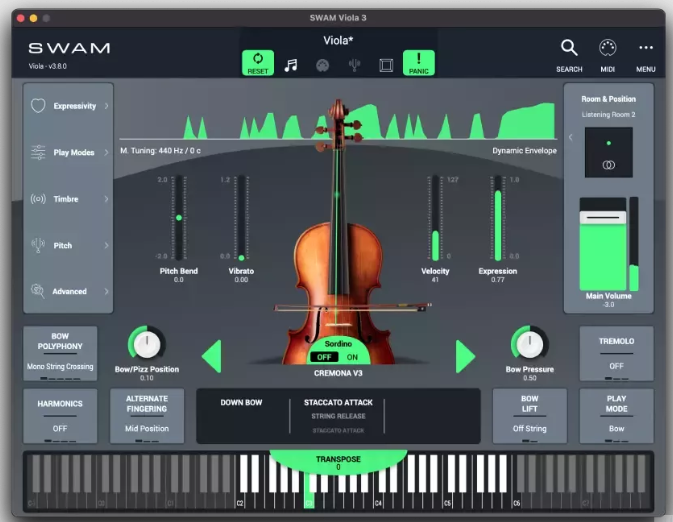This screenshot has height=522, width=673.
Task: Open the SEARCH magnifier icon
Action: [x=569, y=48]
